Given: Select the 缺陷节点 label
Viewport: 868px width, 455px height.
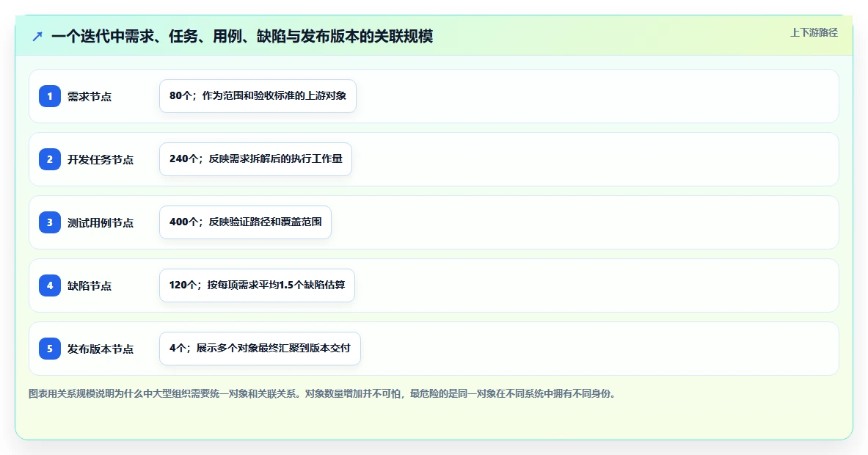Looking at the screenshot, I should [90, 285].
